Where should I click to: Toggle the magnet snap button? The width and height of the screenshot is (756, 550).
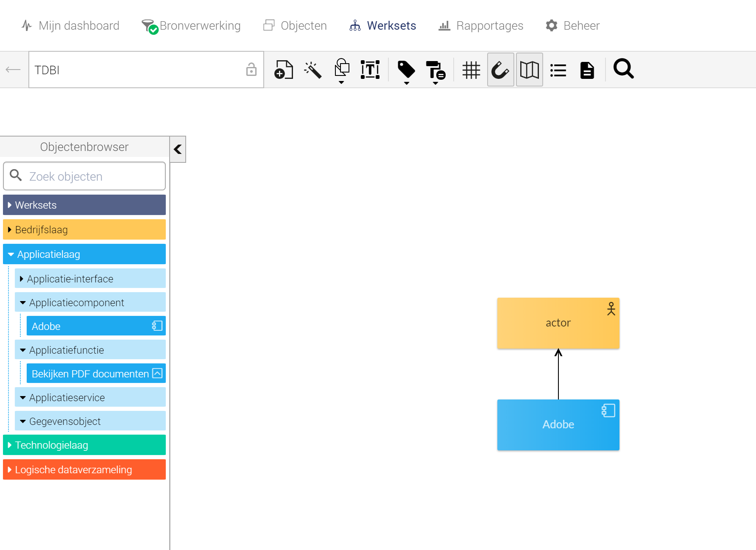click(500, 70)
